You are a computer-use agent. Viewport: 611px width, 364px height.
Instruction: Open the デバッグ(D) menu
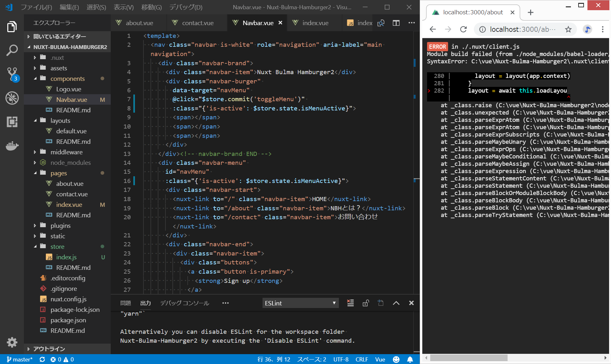click(x=186, y=7)
